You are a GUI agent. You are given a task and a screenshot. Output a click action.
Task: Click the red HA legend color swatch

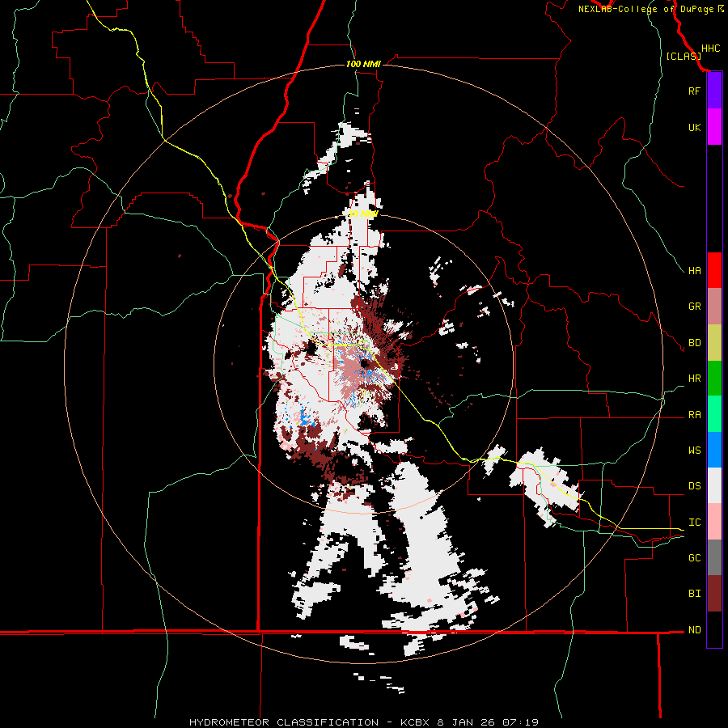coord(714,270)
